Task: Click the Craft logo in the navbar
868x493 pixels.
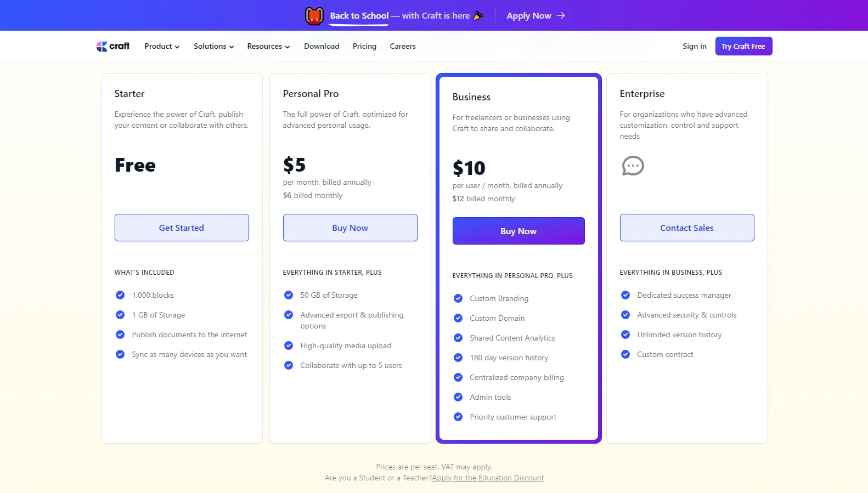Action: [x=113, y=46]
